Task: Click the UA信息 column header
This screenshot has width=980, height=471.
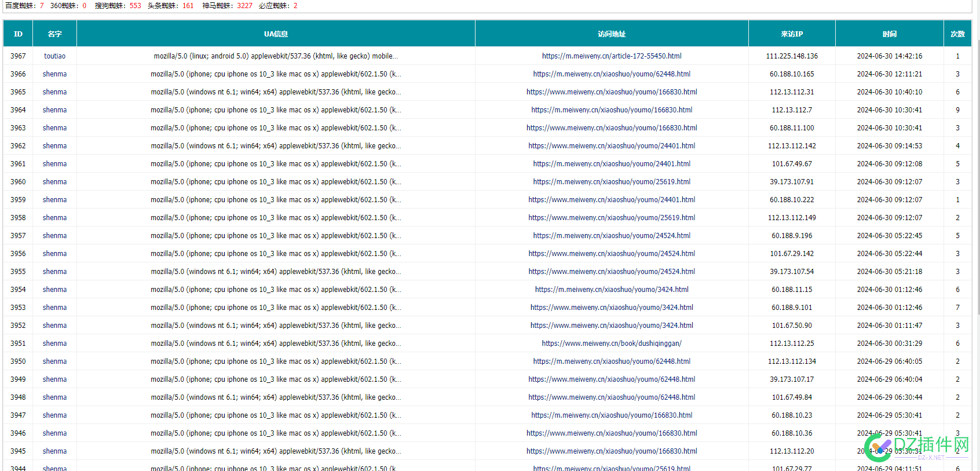Action: 276,34
